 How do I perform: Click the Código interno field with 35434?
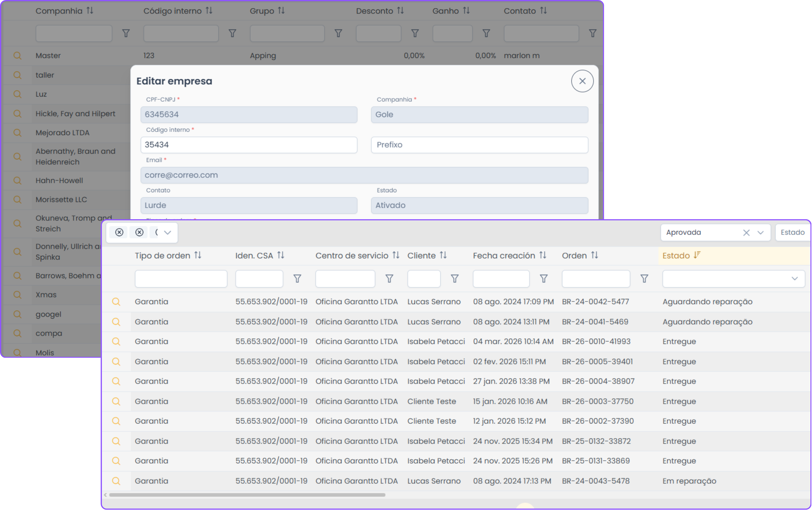(x=249, y=145)
